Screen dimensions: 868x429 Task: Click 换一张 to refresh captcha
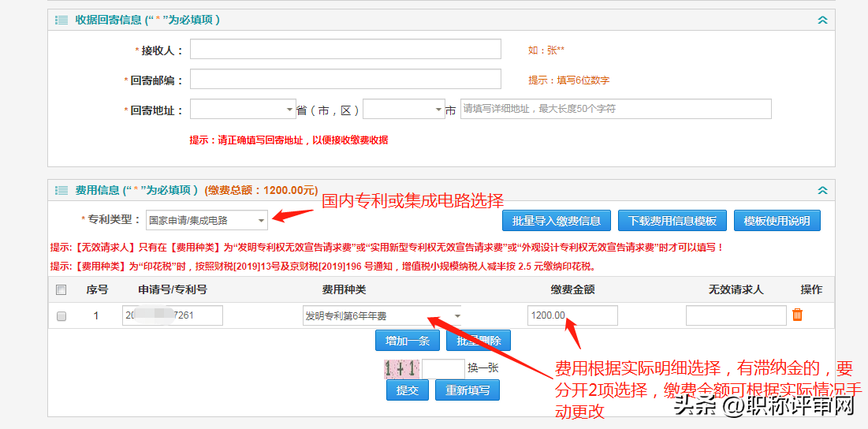click(x=482, y=367)
